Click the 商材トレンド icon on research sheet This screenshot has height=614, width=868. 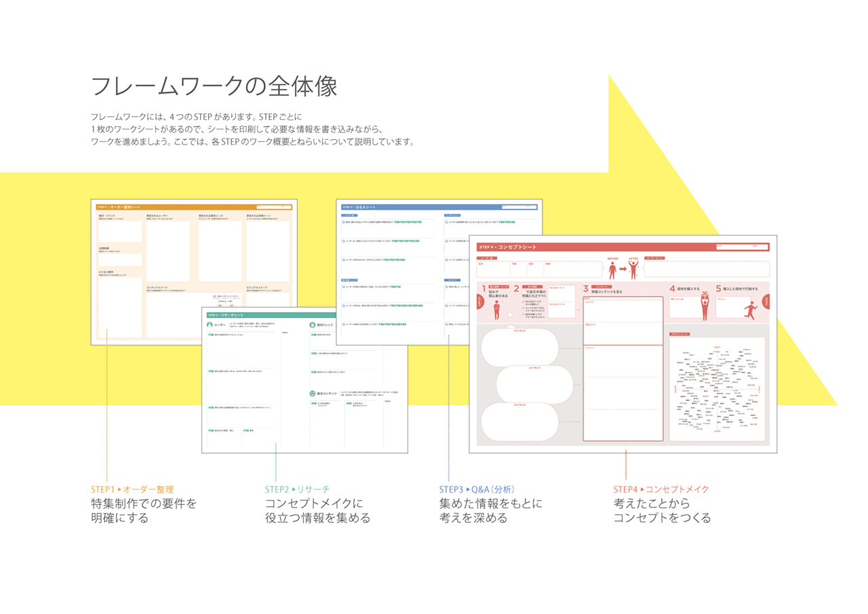tap(311, 325)
